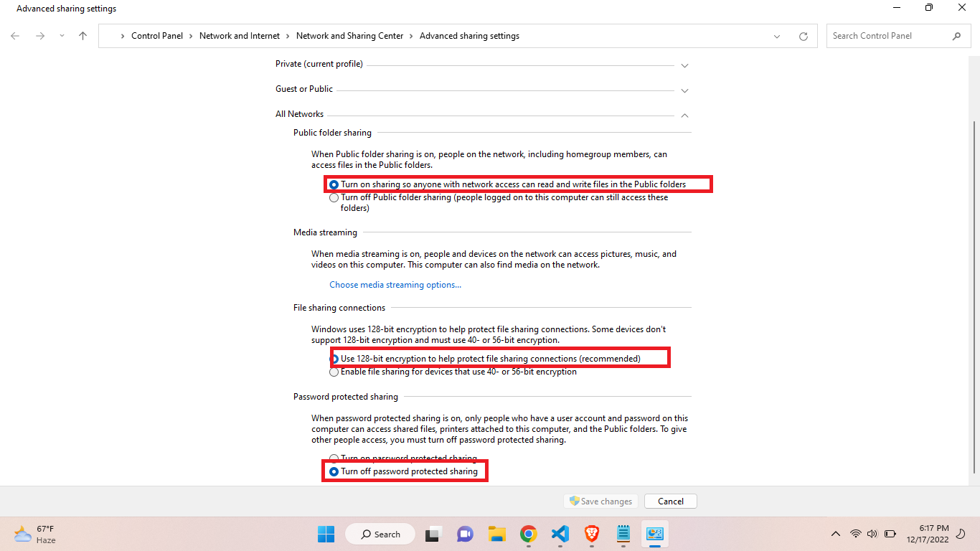Open clock and date 6:17 PM
Viewport: 980px width, 551px height.
tap(928, 534)
